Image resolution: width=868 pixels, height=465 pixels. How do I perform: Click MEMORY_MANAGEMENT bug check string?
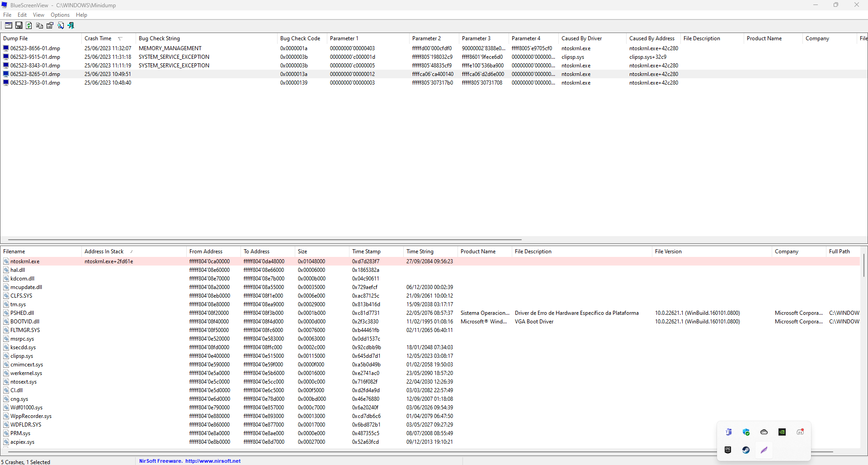[x=170, y=48]
